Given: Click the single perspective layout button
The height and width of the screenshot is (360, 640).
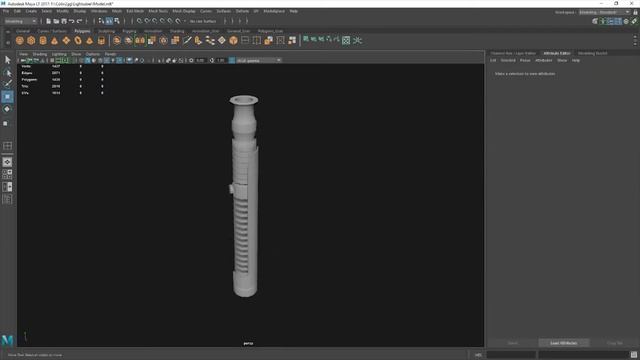Looking at the screenshot, I should tap(7, 162).
